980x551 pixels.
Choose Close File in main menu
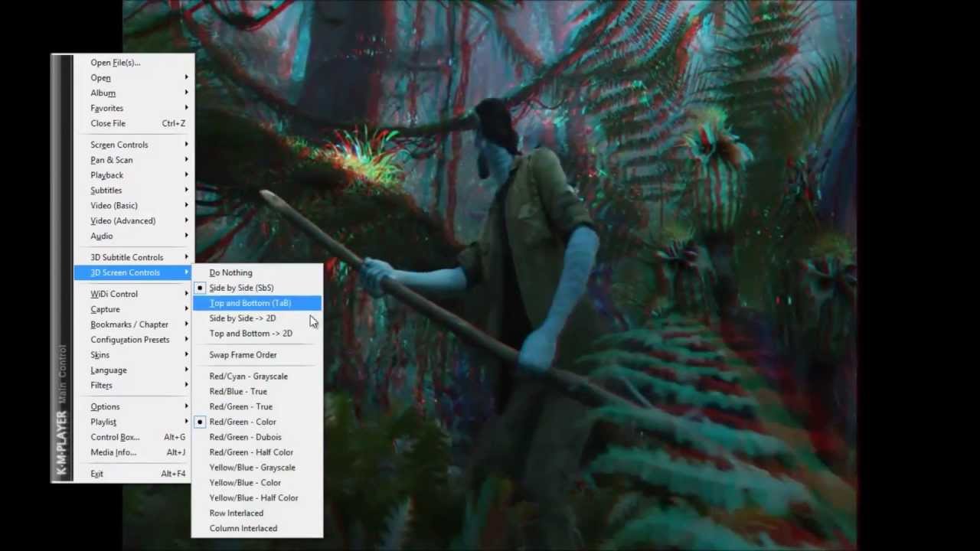click(133, 123)
